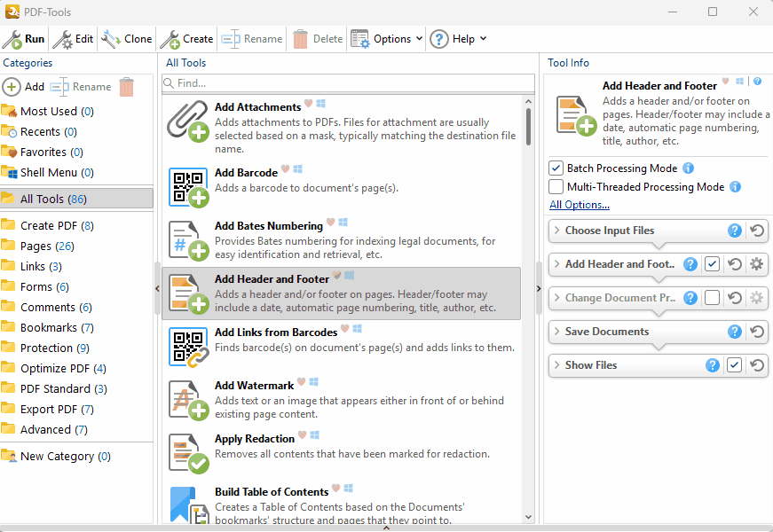773x532 pixels.
Task: Open the All Options link
Action: tap(579, 205)
